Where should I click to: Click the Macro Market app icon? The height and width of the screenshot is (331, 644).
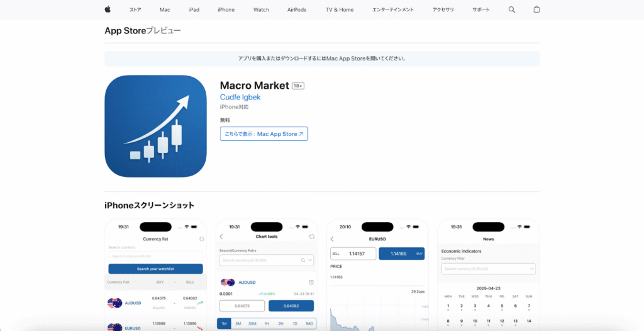(x=156, y=126)
